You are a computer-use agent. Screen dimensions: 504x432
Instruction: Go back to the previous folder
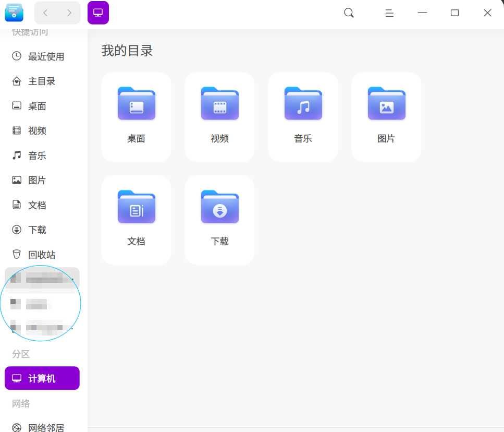point(45,13)
